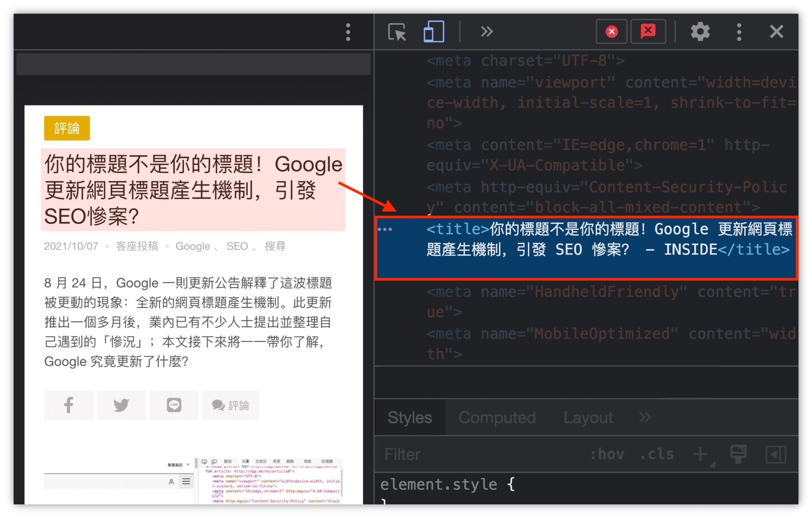The width and height of the screenshot is (812, 518).
Task: Toggle the :hov pseudo-state pane
Action: click(608, 454)
